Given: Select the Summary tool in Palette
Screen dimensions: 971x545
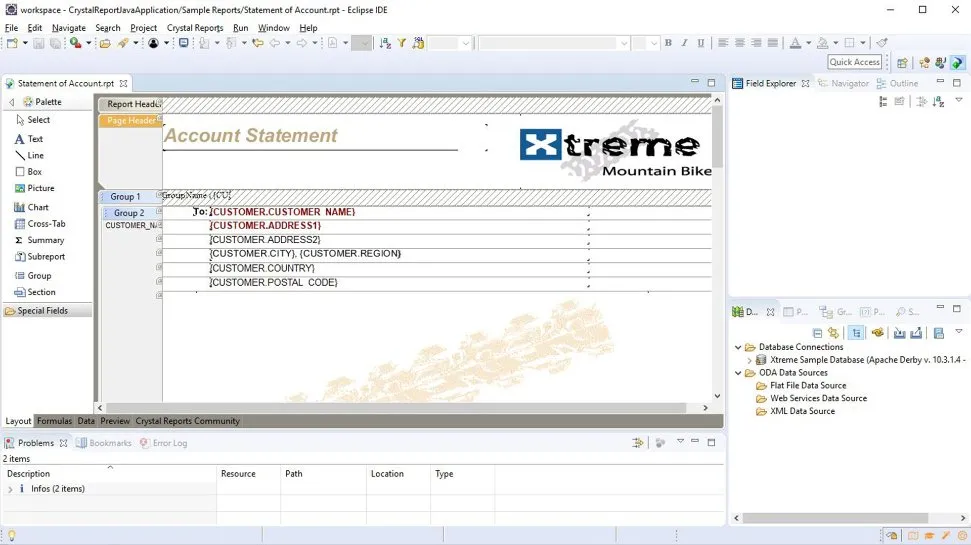Looking at the screenshot, I should tap(39, 240).
